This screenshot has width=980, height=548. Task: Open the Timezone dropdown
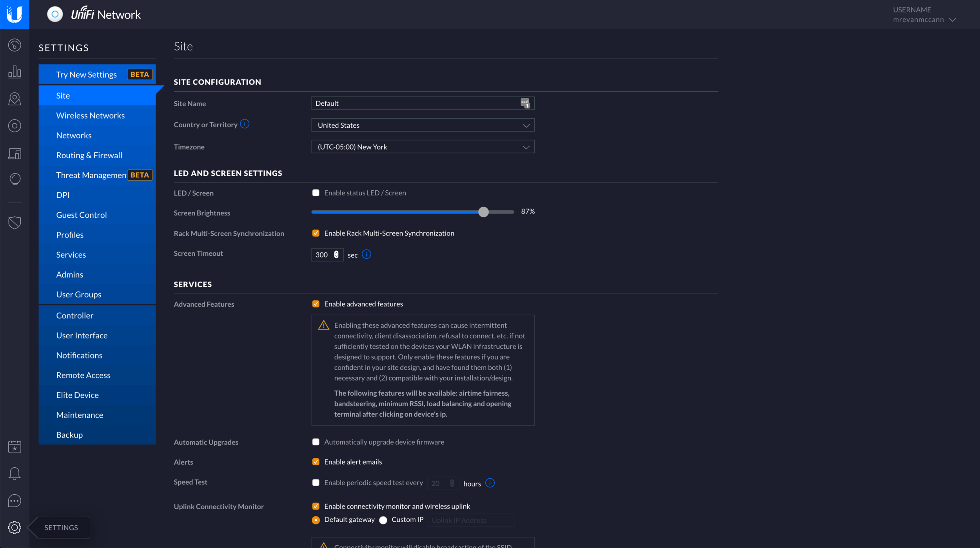click(x=423, y=146)
